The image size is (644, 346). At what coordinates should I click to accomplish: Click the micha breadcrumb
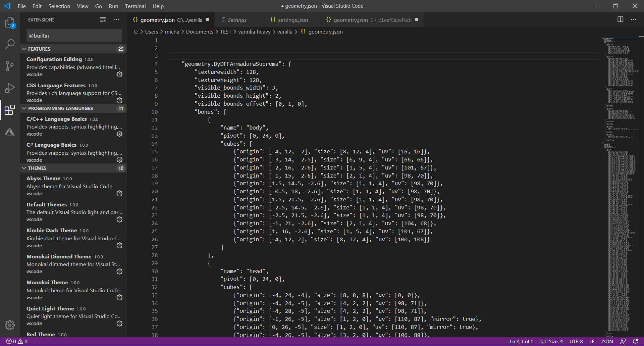(172, 32)
